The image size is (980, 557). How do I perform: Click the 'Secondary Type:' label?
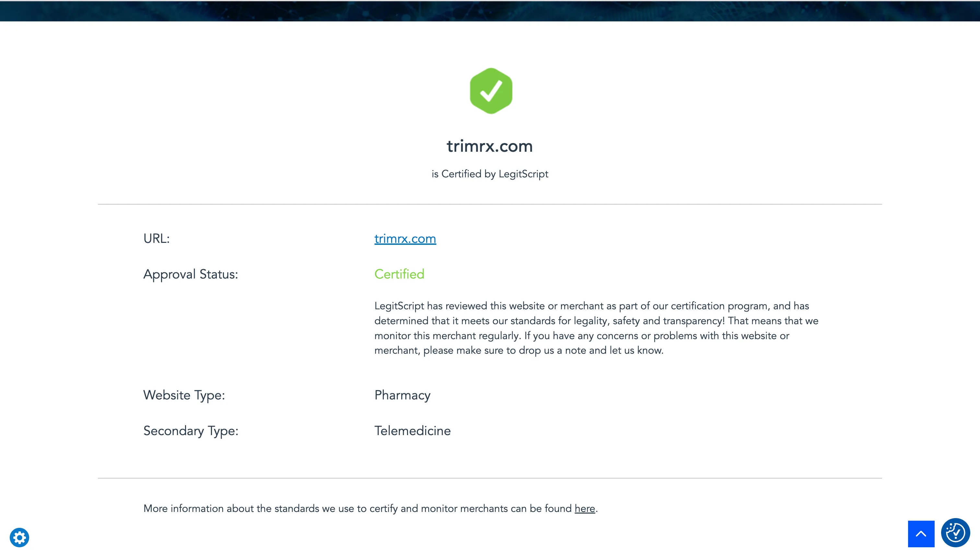point(191,431)
